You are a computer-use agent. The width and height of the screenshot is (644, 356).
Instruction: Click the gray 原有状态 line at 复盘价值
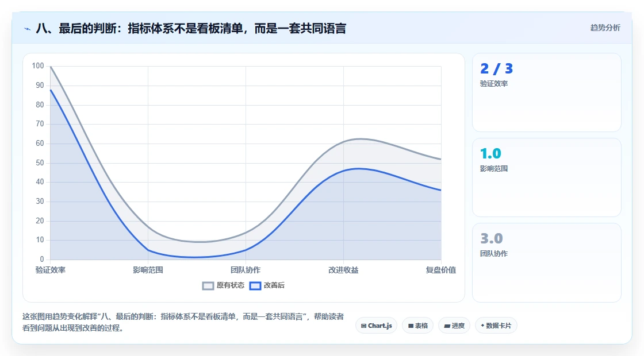point(440,159)
